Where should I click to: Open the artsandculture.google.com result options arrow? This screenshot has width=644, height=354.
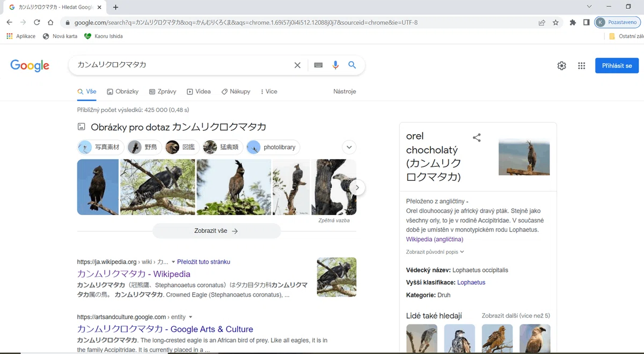tap(191, 318)
